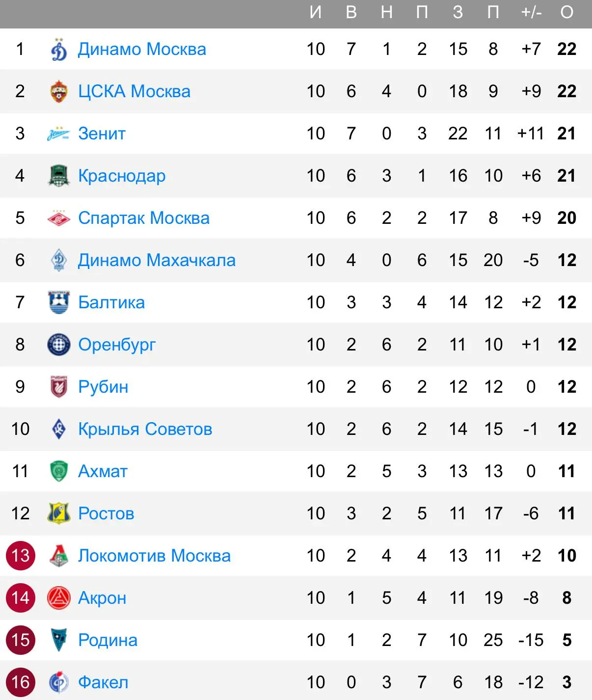Click the Динамо Москва club logo
Viewport: 592px width, 700px height.
click(59, 49)
